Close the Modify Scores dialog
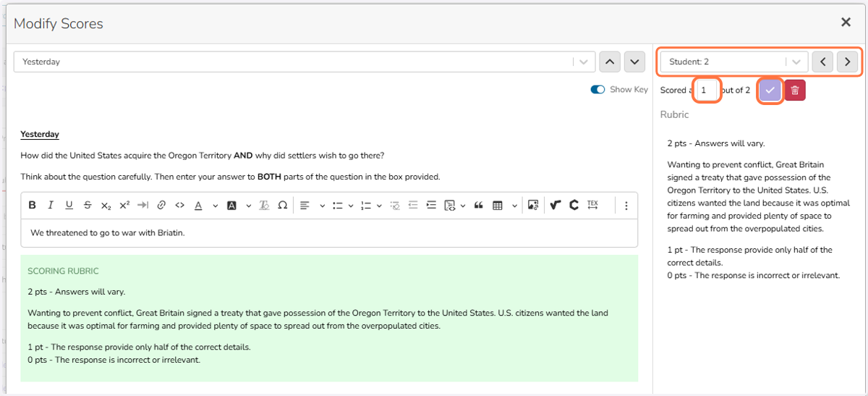868x396 pixels. (x=846, y=22)
